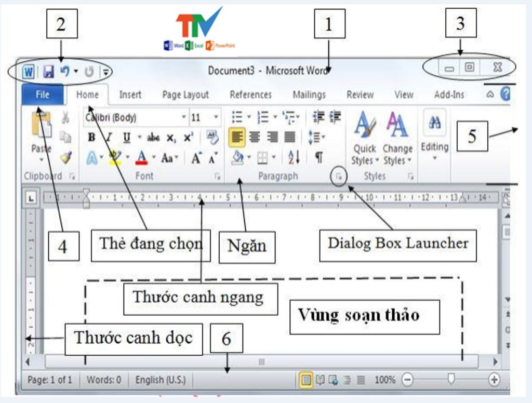
Task: Click Justify alignment icon
Action: click(x=290, y=137)
